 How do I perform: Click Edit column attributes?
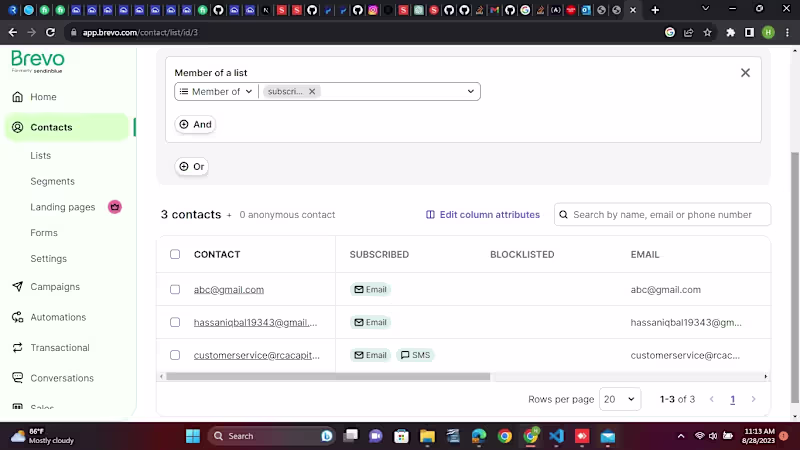(483, 215)
